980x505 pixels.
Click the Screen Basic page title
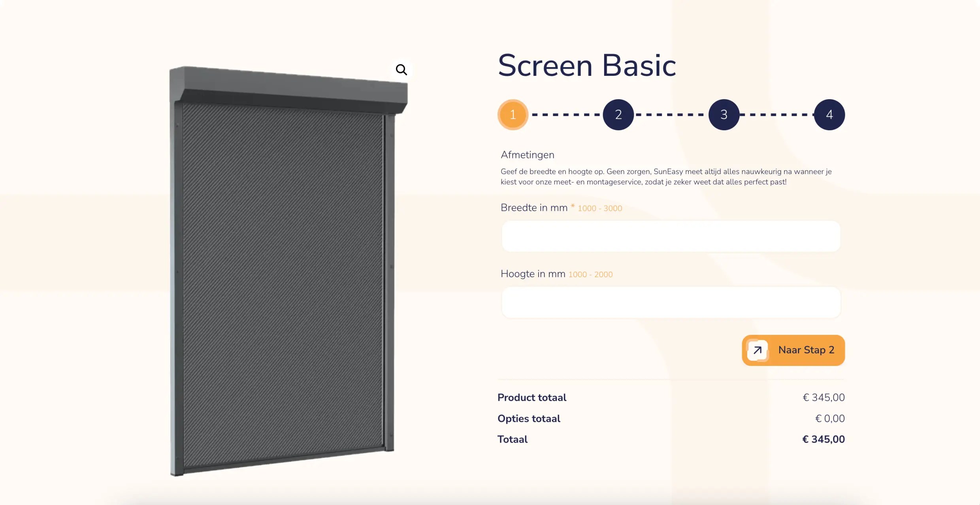(587, 66)
